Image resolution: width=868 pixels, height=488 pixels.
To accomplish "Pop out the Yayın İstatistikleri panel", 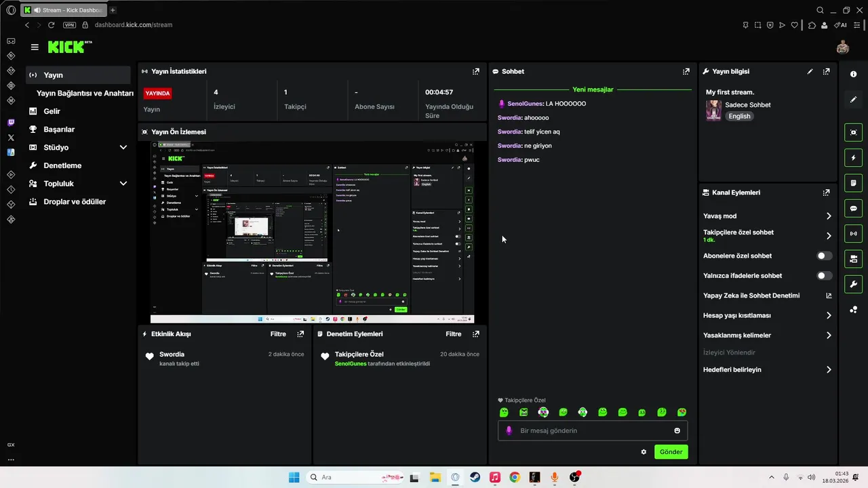I will [x=476, y=71].
